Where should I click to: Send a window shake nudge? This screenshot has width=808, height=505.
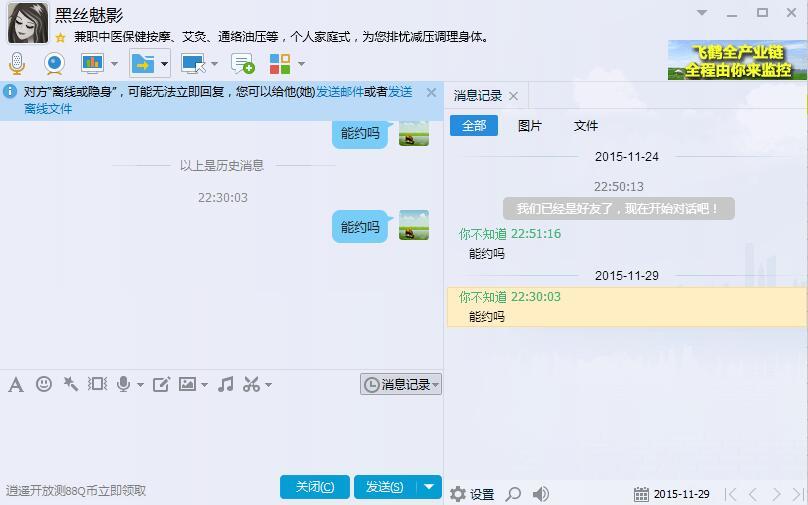tap(71, 384)
